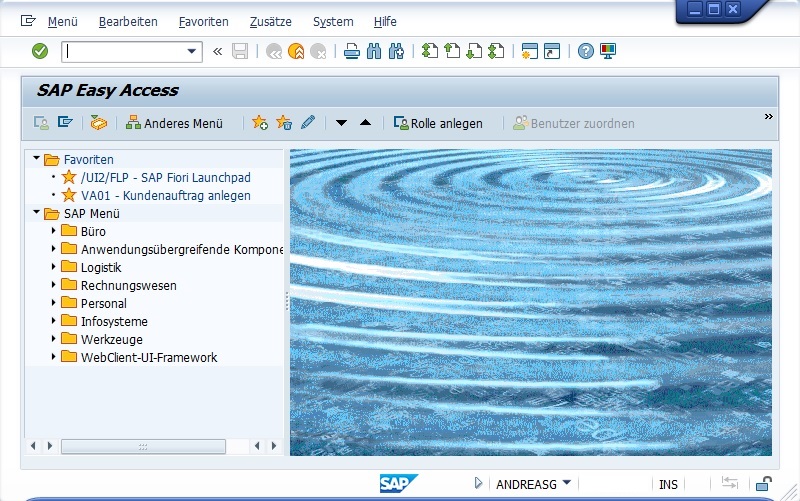
Task: Open the Menü menu
Action: click(x=63, y=22)
